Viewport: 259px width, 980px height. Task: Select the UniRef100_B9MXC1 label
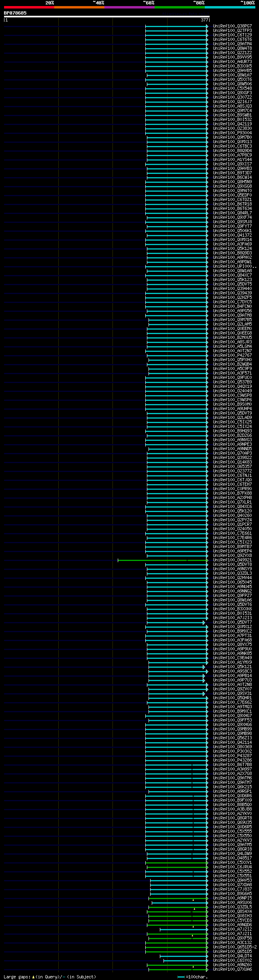(x=232, y=711)
